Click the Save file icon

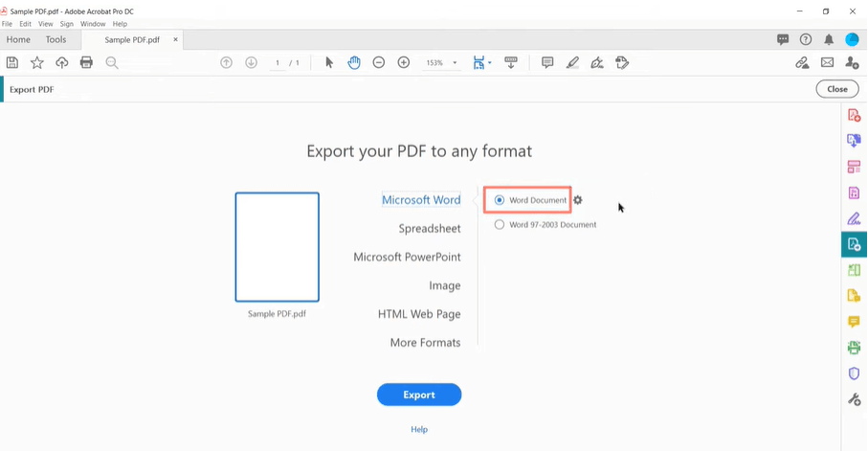tap(12, 62)
